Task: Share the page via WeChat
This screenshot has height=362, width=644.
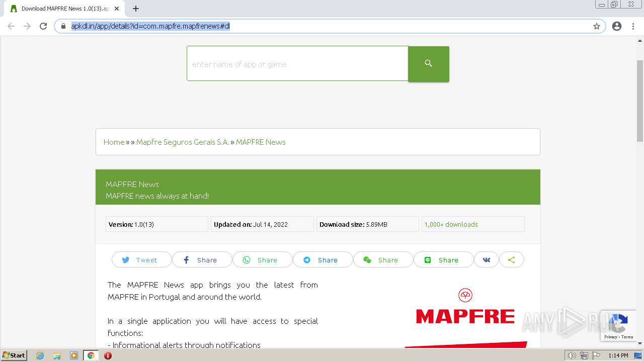Action: (x=383, y=260)
